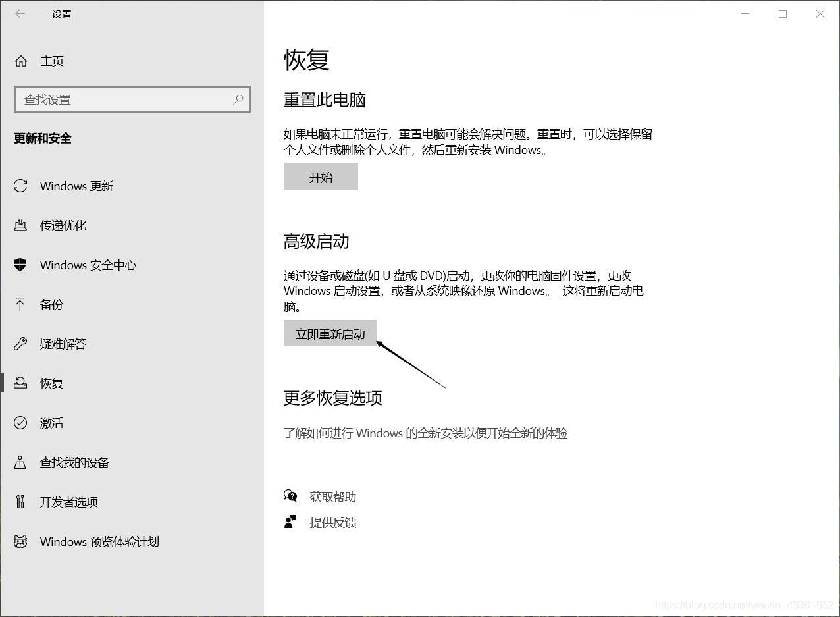Open the 获取帮助 link

point(333,496)
